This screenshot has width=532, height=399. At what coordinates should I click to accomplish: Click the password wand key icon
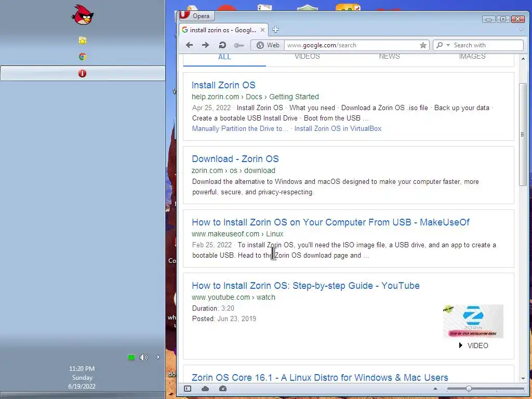(x=239, y=45)
